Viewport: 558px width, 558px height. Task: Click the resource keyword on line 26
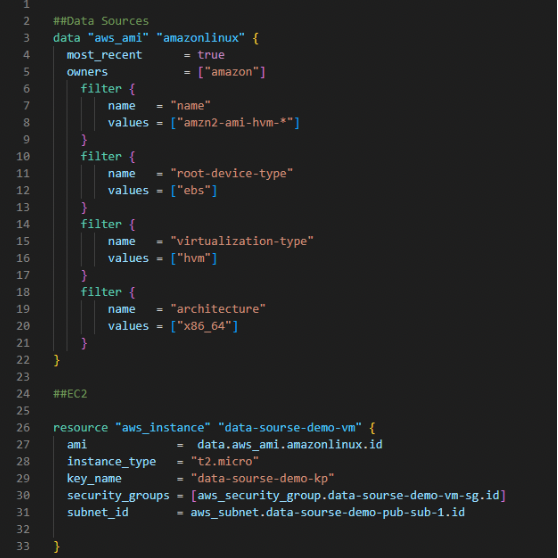80,428
